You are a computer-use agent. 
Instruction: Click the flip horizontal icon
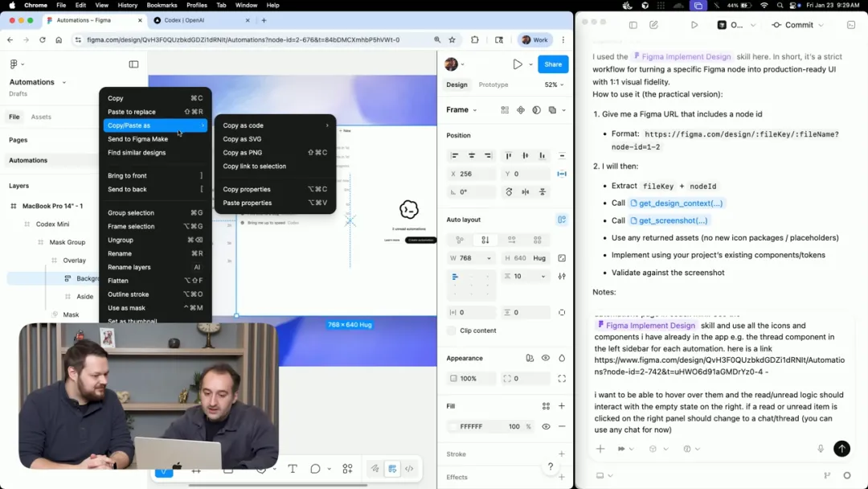(x=526, y=191)
